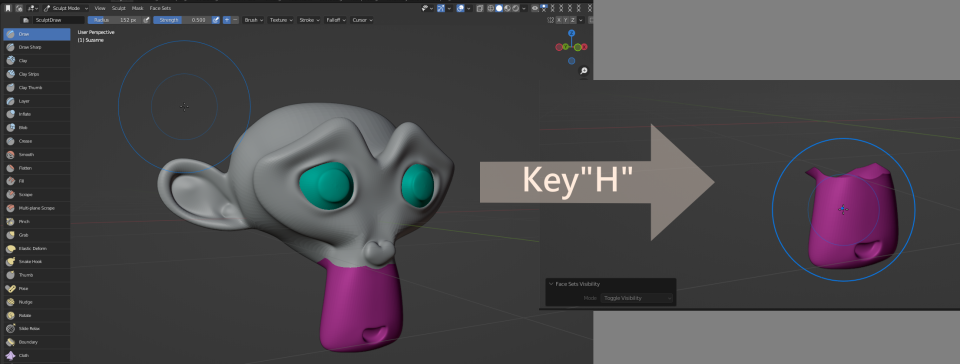The width and height of the screenshot is (960, 364).
Task: Select the Blob brush
Action: tap(36, 128)
